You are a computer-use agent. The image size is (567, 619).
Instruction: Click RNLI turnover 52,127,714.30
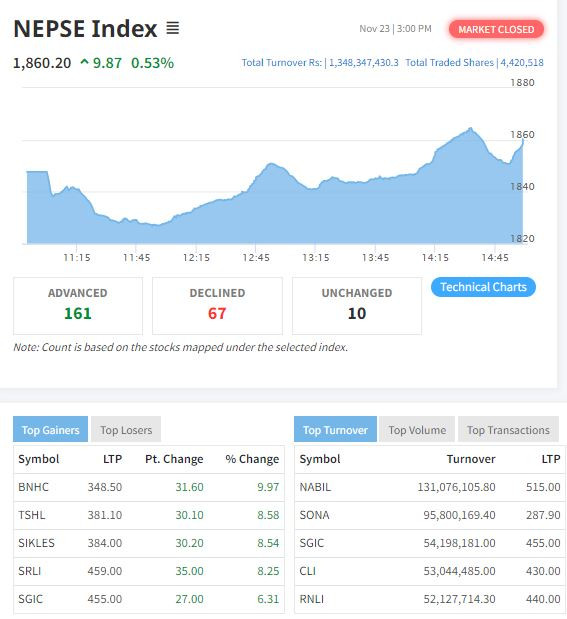pyautogui.click(x=459, y=599)
